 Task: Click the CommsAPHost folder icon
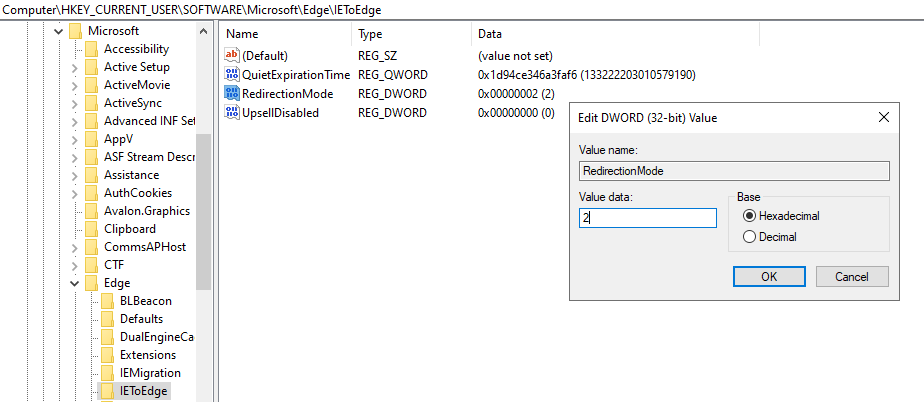click(x=91, y=247)
